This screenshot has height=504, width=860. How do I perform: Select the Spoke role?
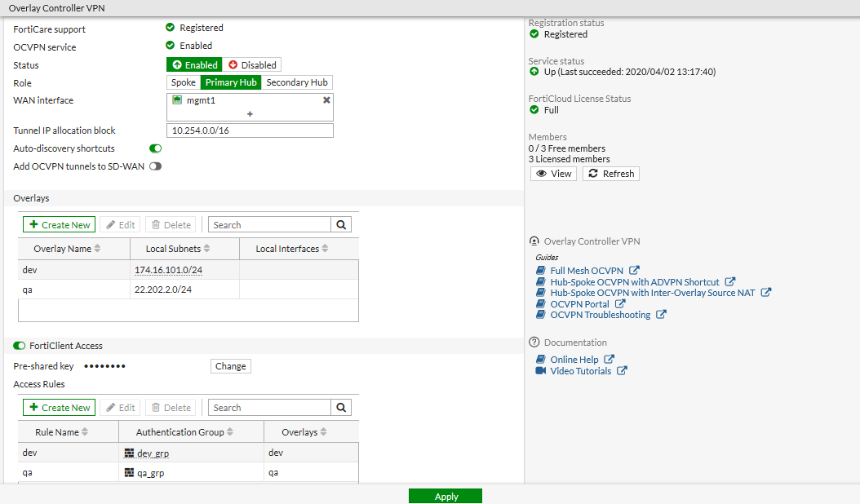[x=184, y=82]
